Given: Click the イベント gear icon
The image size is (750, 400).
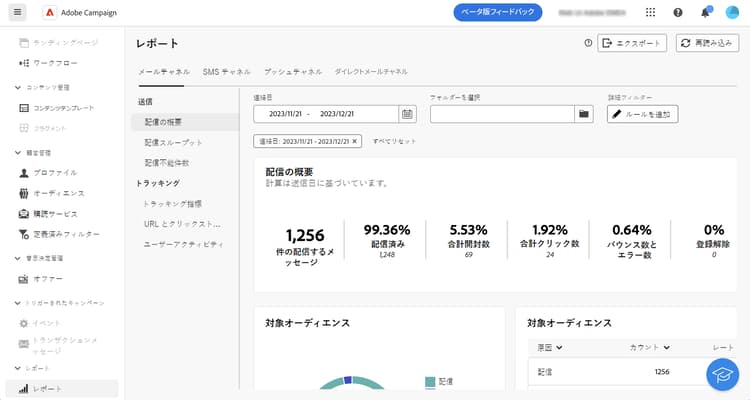Looking at the screenshot, I should pyautogui.click(x=23, y=323).
